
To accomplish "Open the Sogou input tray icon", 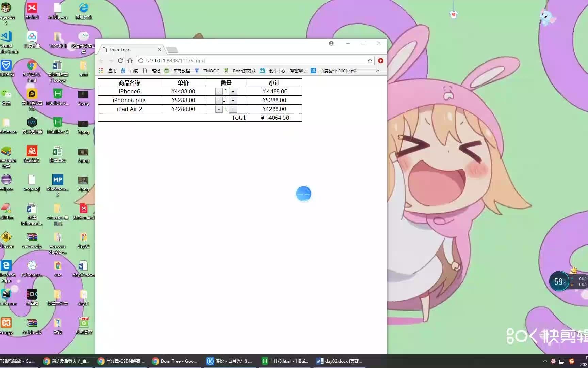I will [572, 361].
